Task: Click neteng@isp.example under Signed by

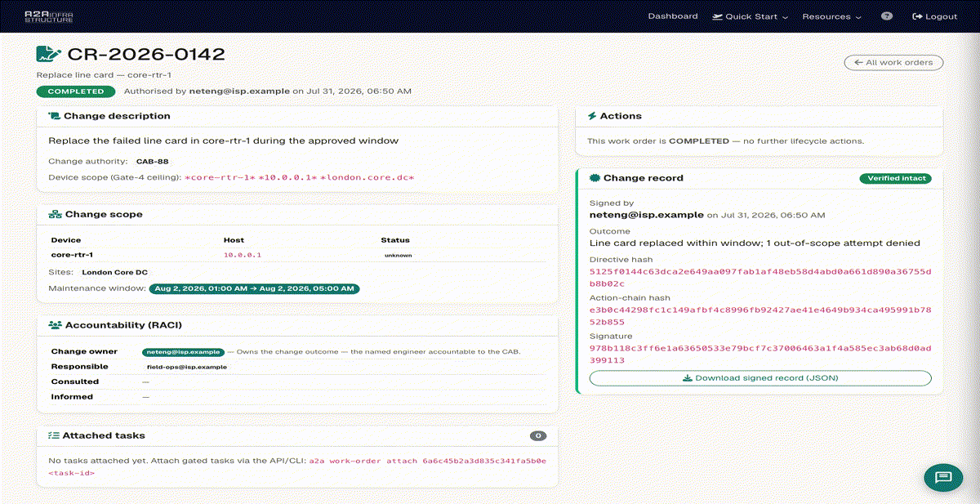Action: (x=647, y=215)
